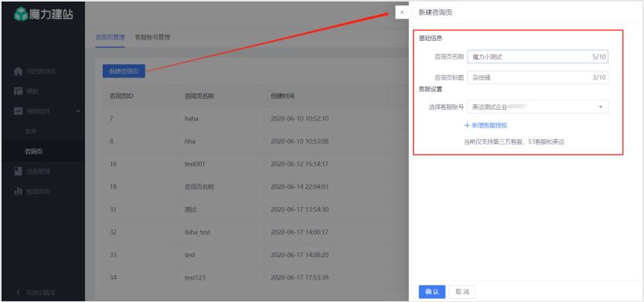Click the 魔力建站 logo icon

click(x=20, y=15)
